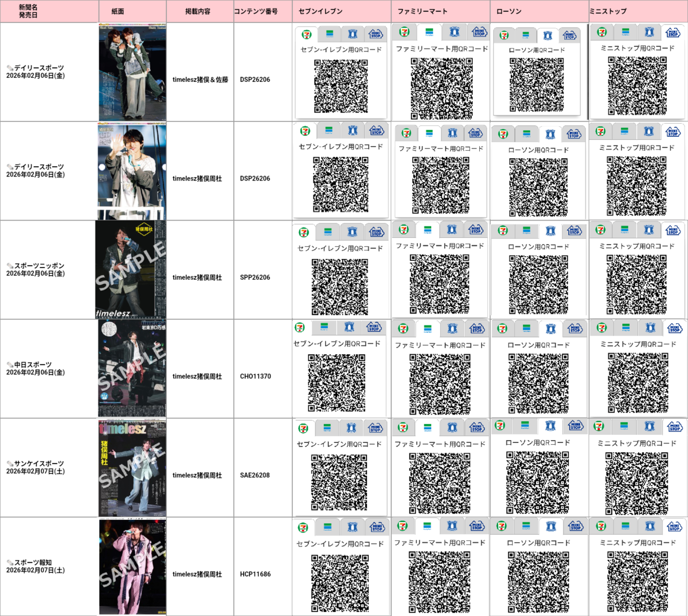Click 7-Eleven icon in スポーツニッポン row's ファミリーマート cell

[404, 230]
